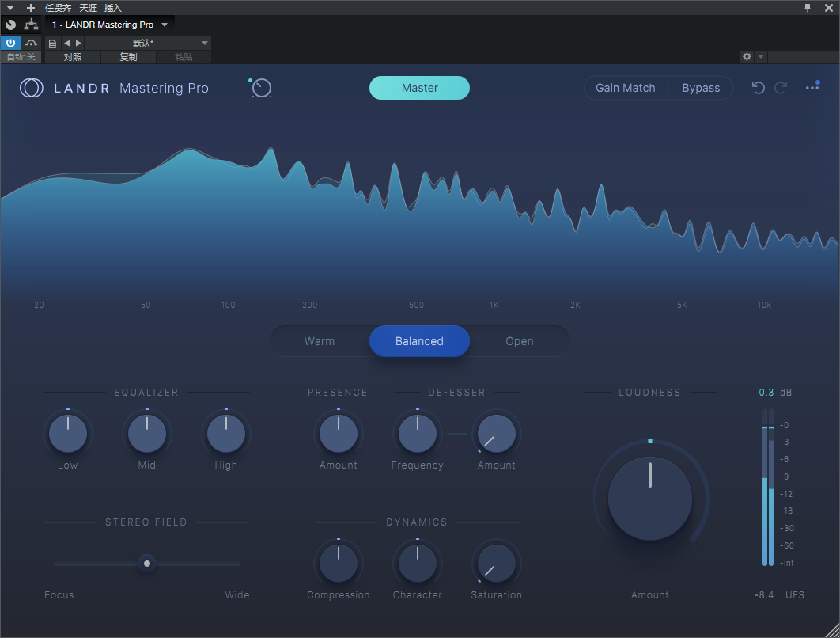This screenshot has width=840, height=638.
Task: Load next preset arrow
Action: 78,43
